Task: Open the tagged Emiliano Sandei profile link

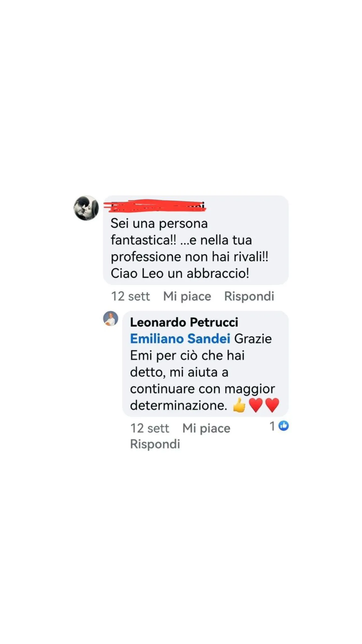Action: (180, 339)
